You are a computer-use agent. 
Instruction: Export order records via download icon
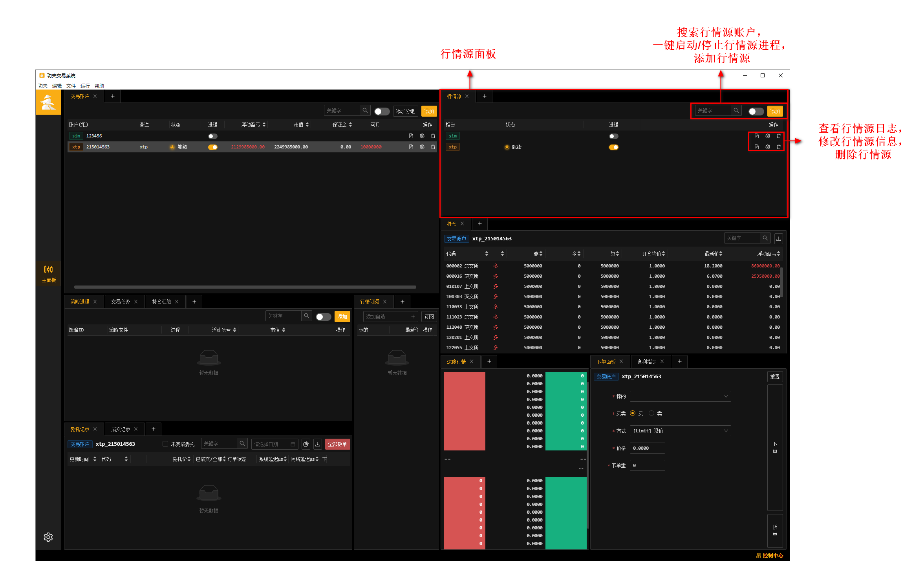point(318,444)
